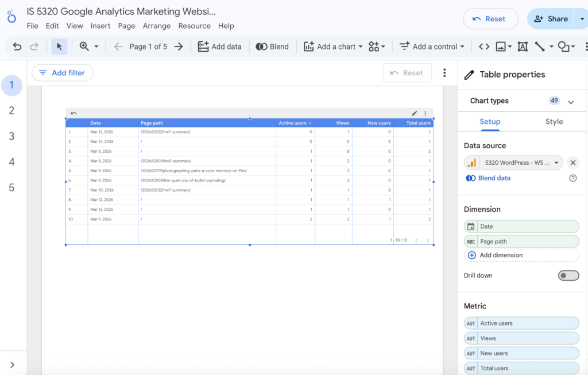Click the undo arrow in toolbar
This screenshot has height=375, width=588.
tap(17, 47)
